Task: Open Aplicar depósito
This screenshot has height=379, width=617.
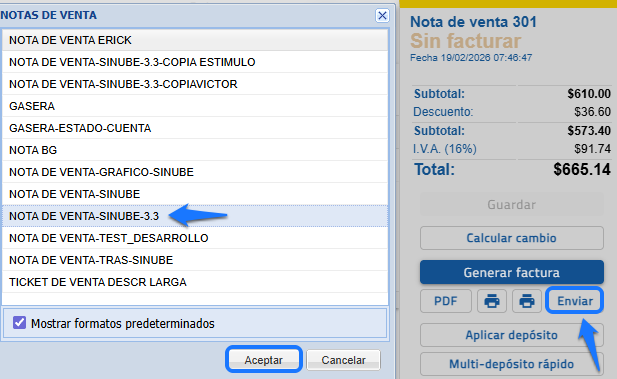Action: [x=512, y=335]
